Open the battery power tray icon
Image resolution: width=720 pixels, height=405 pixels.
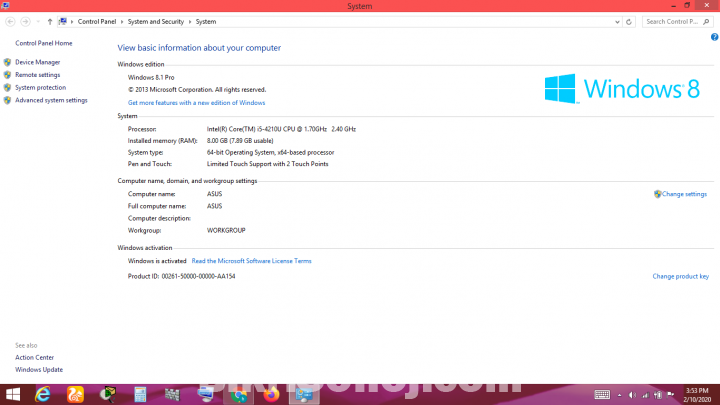tap(658, 395)
